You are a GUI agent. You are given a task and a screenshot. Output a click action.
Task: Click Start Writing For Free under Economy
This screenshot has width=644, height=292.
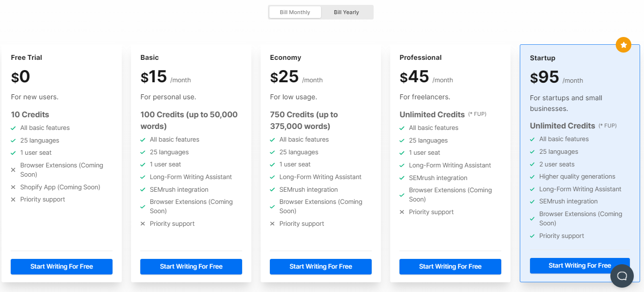click(321, 267)
